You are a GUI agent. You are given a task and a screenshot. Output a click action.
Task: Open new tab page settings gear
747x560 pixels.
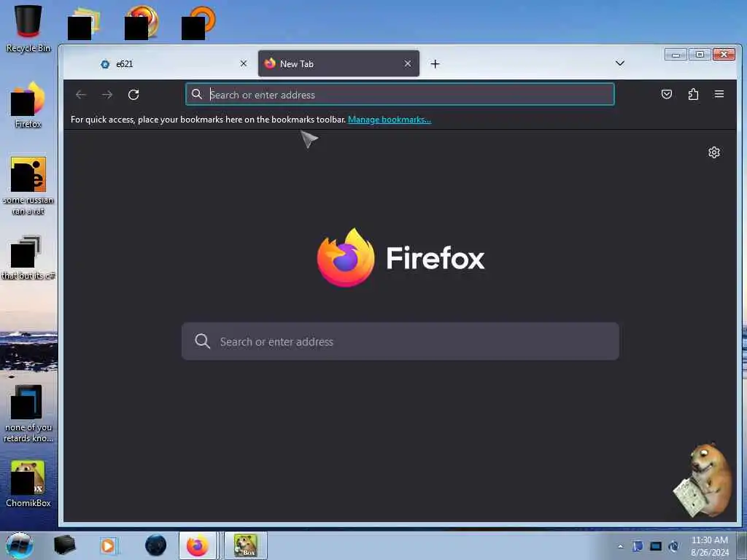pos(713,152)
